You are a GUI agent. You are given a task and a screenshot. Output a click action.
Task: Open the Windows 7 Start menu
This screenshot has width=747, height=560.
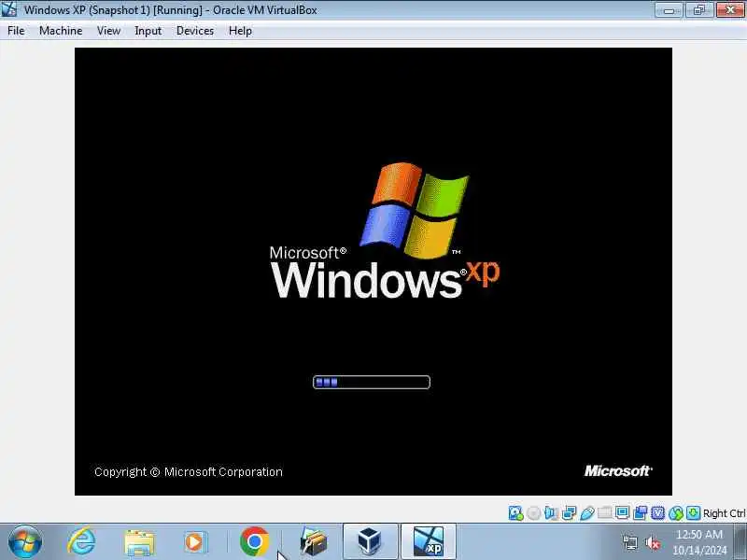coord(25,542)
